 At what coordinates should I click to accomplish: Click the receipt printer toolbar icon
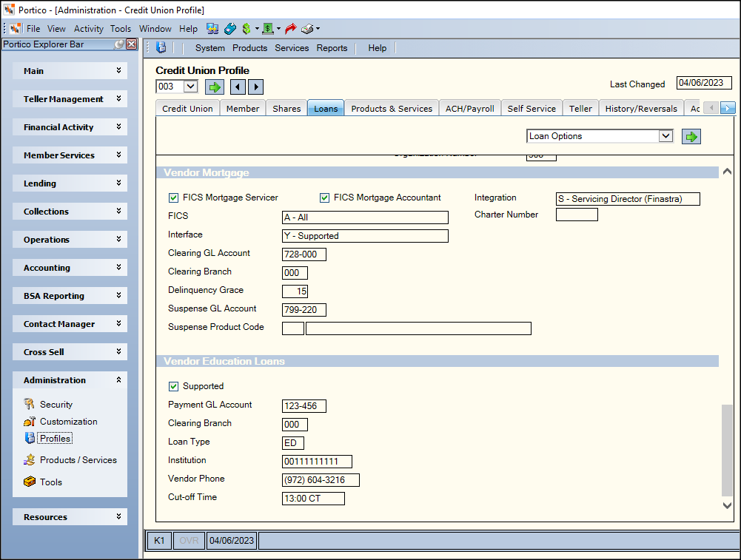click(x=308, y=29)
